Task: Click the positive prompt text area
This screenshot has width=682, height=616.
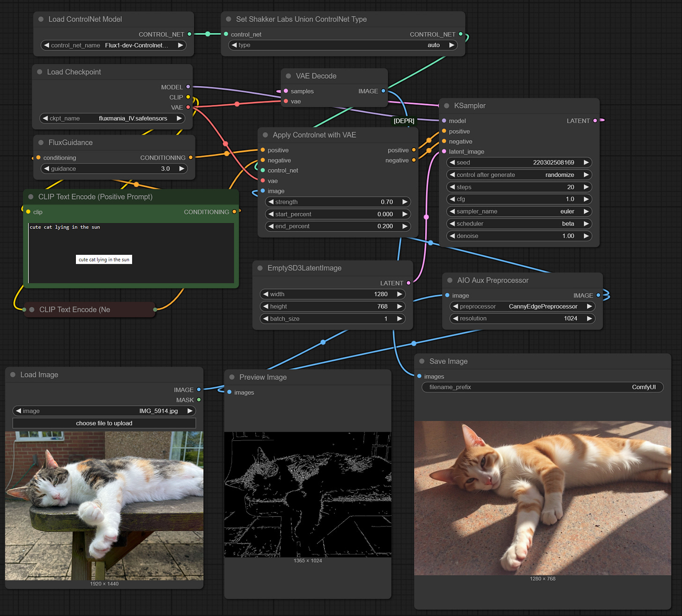Action: (131, 253)
